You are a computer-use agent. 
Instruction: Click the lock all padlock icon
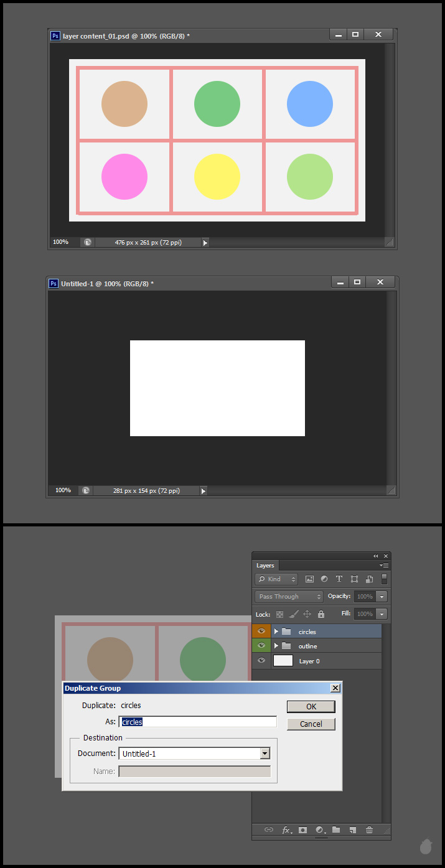(x=321, y=614)
